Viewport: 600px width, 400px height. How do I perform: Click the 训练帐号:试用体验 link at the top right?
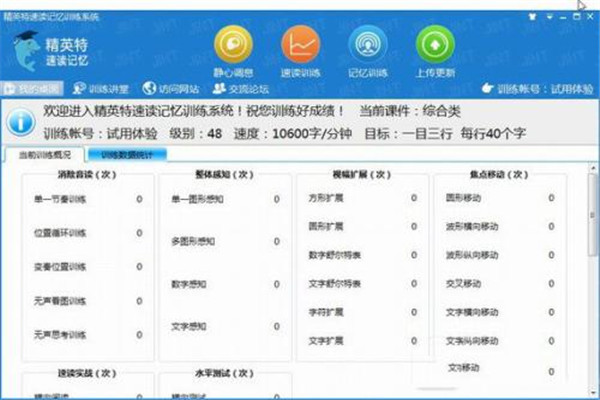click(545, 89)
